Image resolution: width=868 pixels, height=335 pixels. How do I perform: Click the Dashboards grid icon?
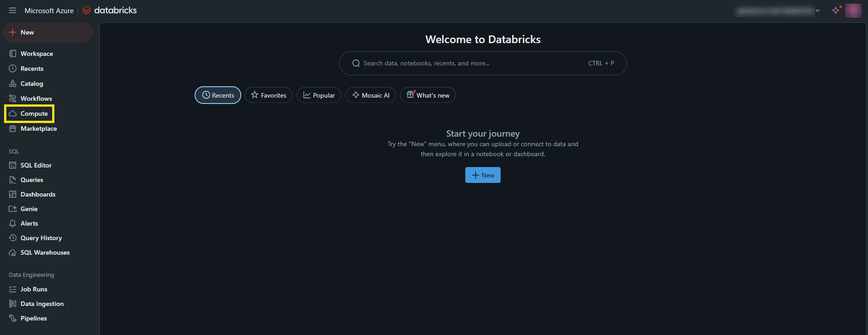tap(13, 194)
